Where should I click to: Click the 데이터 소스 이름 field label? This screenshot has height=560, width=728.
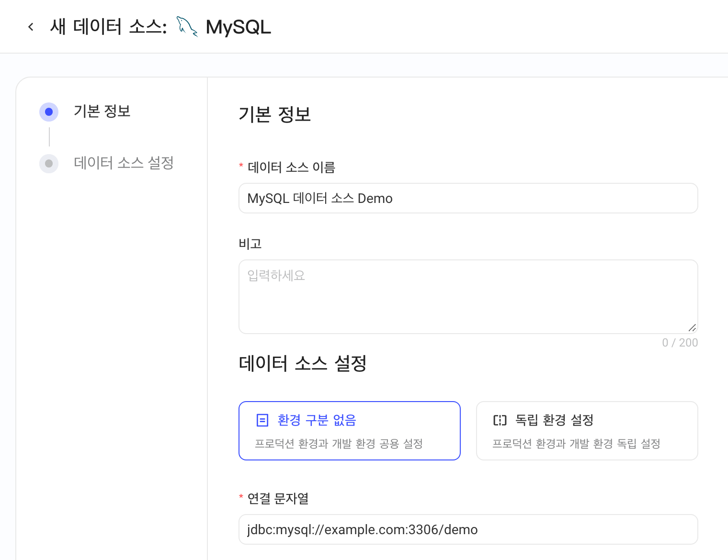coord(291,168)
